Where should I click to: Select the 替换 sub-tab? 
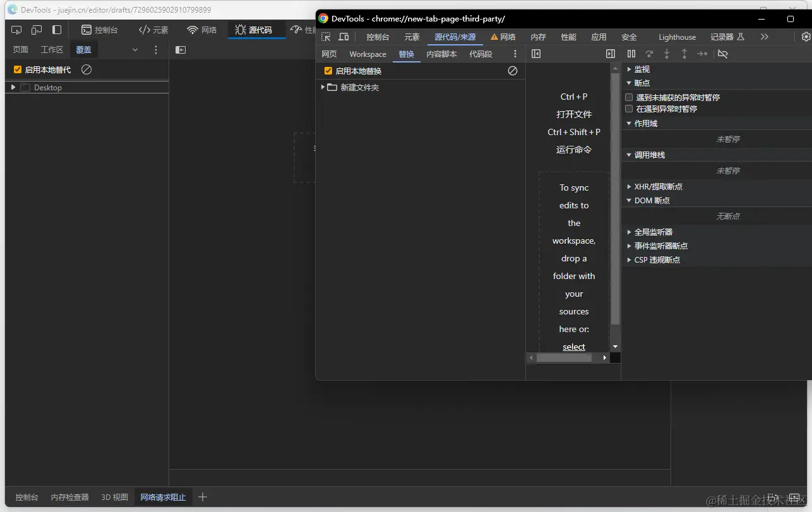click(x=407, y=54)
